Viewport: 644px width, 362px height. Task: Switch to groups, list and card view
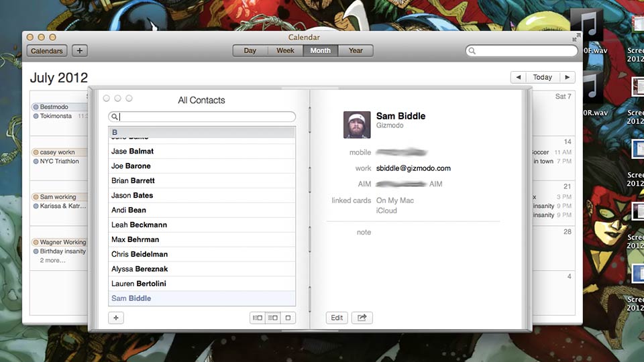pos(257,318)
